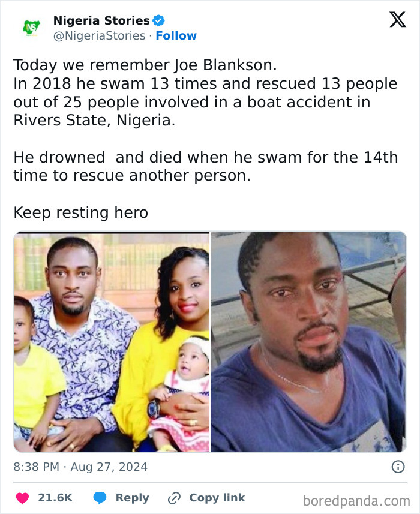Open the family photo thumbnail
The height and width of the screenshot is (514, 420).
point(112,342)
